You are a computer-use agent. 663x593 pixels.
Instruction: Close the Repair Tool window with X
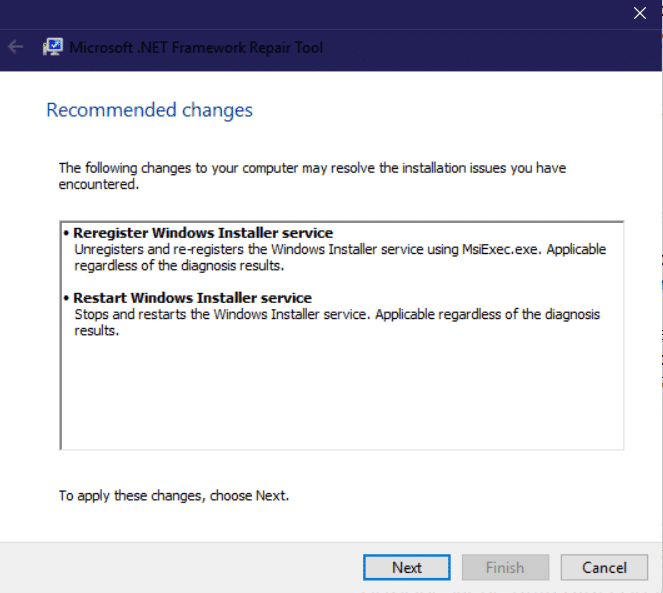point(639,13)
